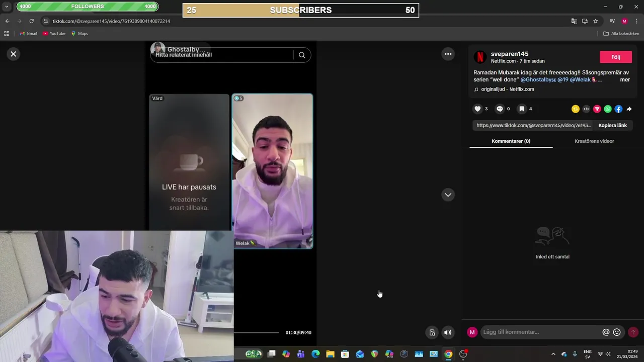
Task: Open File Explorer from taskbar
Action: click(330, 354)
